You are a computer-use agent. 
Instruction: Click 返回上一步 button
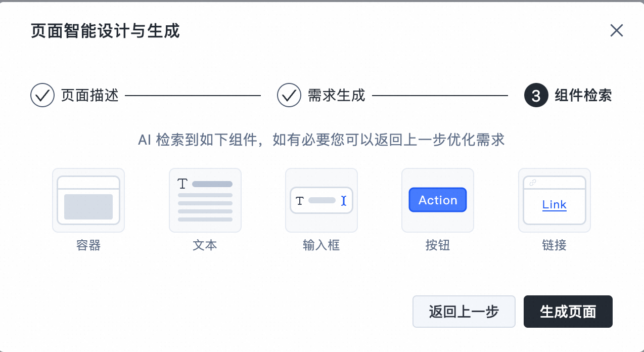(464, 312)
